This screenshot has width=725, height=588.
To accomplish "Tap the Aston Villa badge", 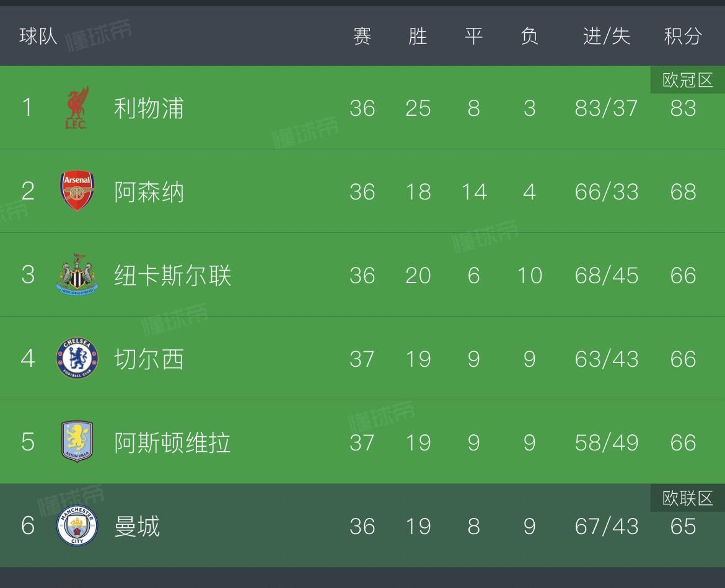I will tap(77, 441).
